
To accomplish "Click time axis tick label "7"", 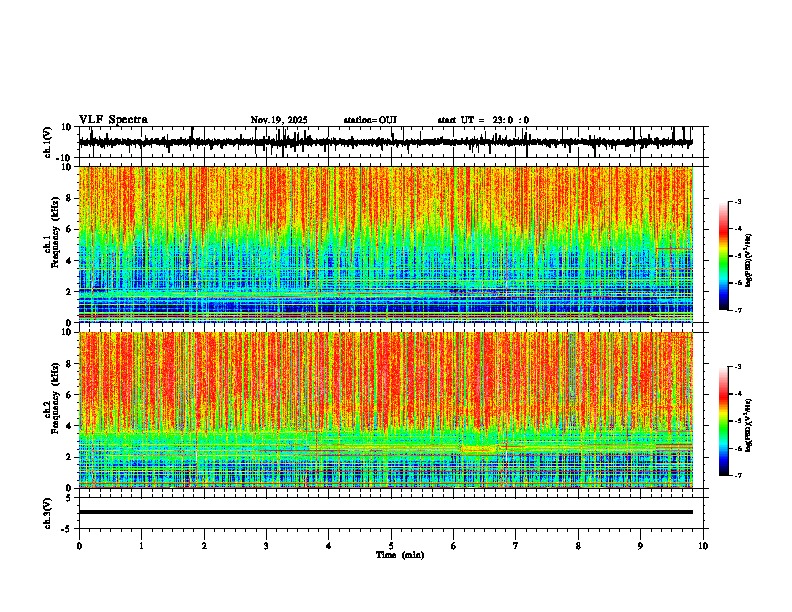I will [x=515, y=546].
